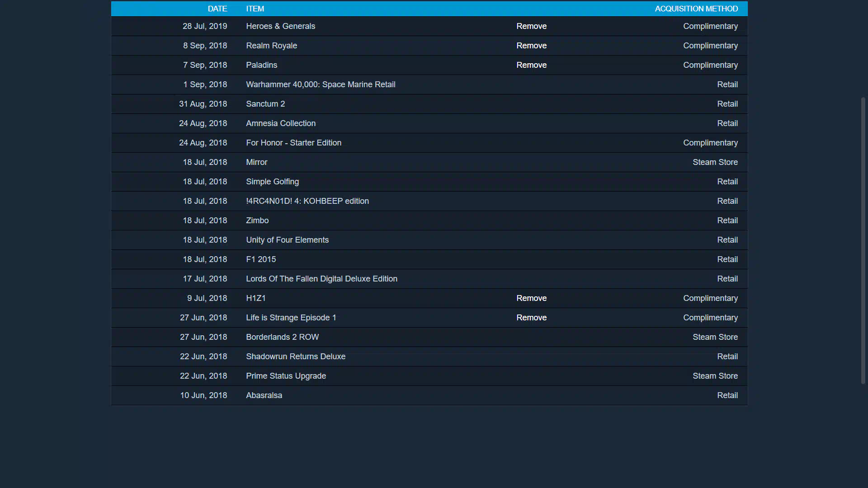Viewport: 868px width, 488px height.
Task: Click Retail method for Abasralsa row
Action: pos(727,395)
